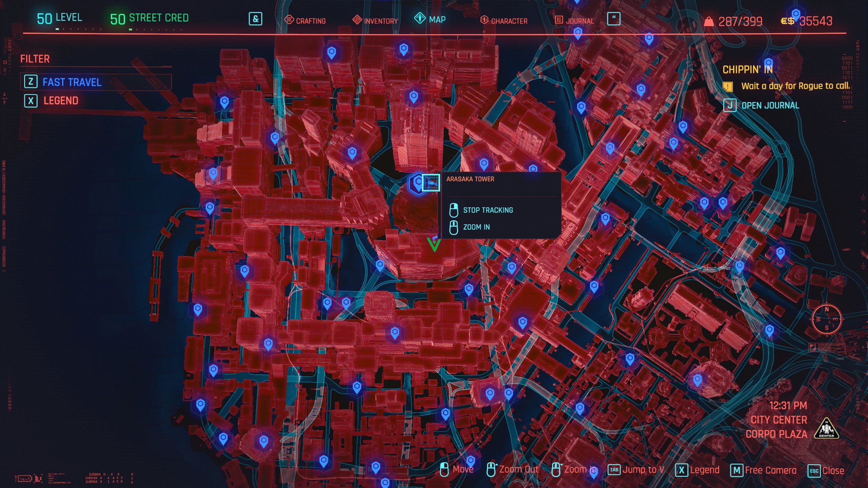Toggle the Fast Travel filter

coord(71,82)
